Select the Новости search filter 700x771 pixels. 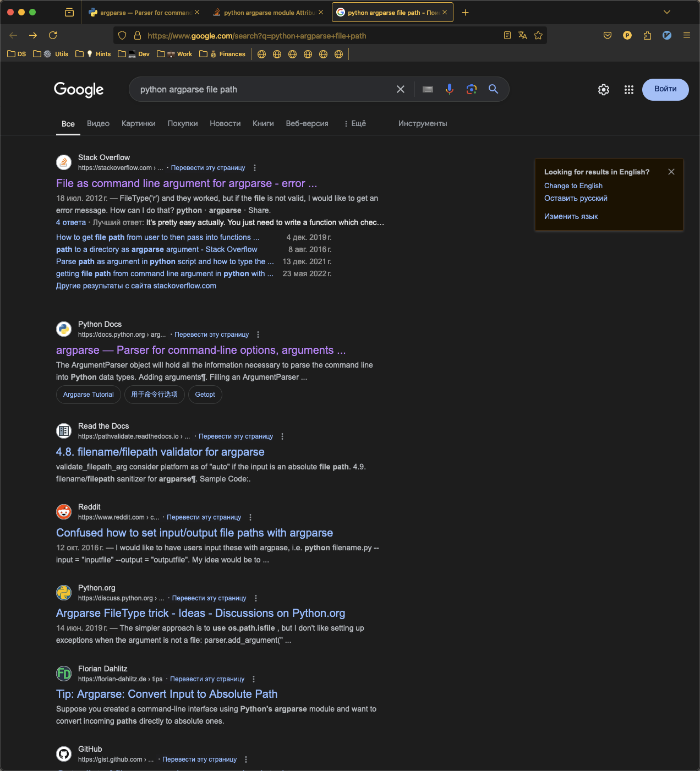tap(225, 123)
